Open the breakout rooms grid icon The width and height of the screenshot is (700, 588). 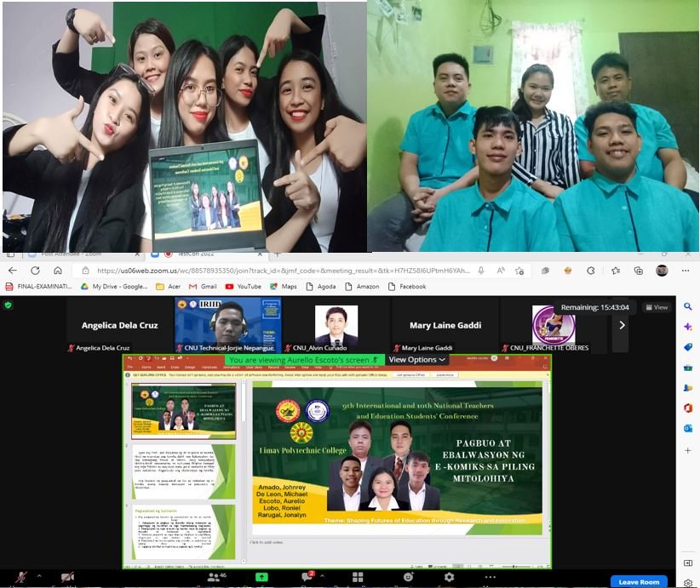[358, 577]
